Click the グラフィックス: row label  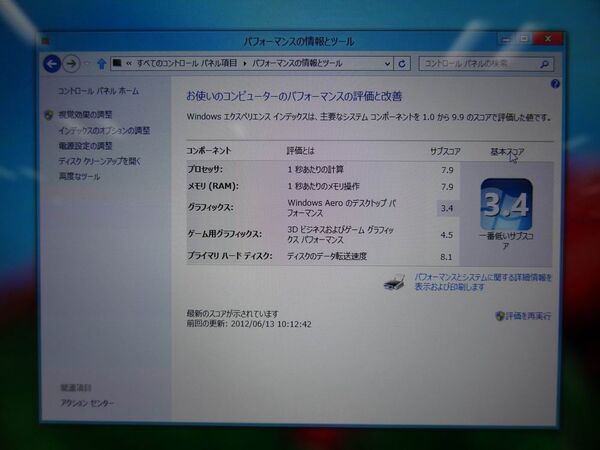point(210,207)
